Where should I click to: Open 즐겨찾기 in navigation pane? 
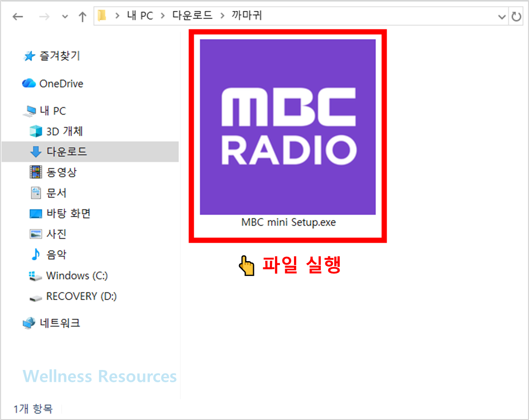point(60,56)
